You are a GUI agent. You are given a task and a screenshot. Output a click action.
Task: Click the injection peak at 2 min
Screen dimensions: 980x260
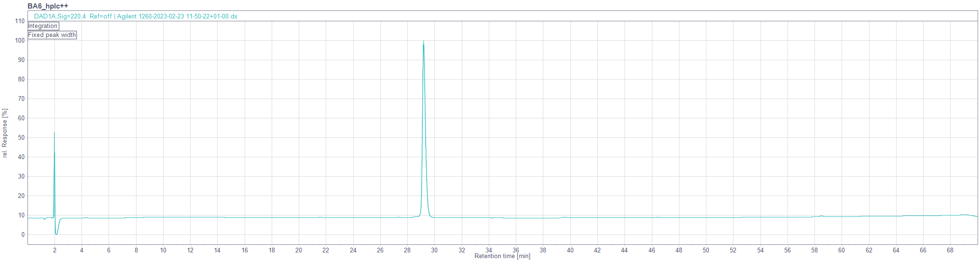[54, 134]
